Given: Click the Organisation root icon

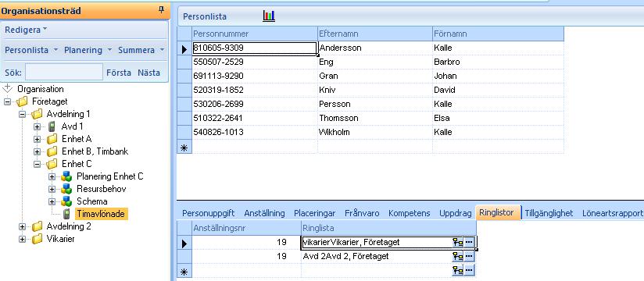Looking at the screenshot, I should point(8,89).
